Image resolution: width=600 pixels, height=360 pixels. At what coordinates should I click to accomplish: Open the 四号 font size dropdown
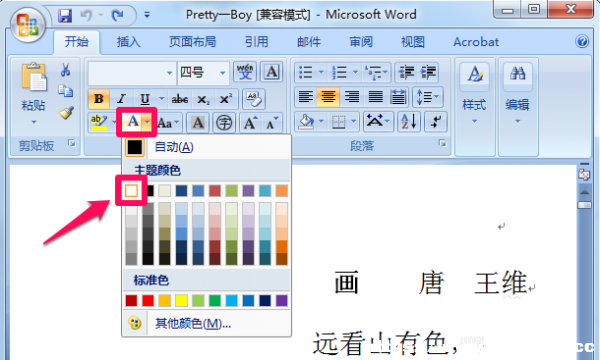pyautogui.click(x=222, y=73)
